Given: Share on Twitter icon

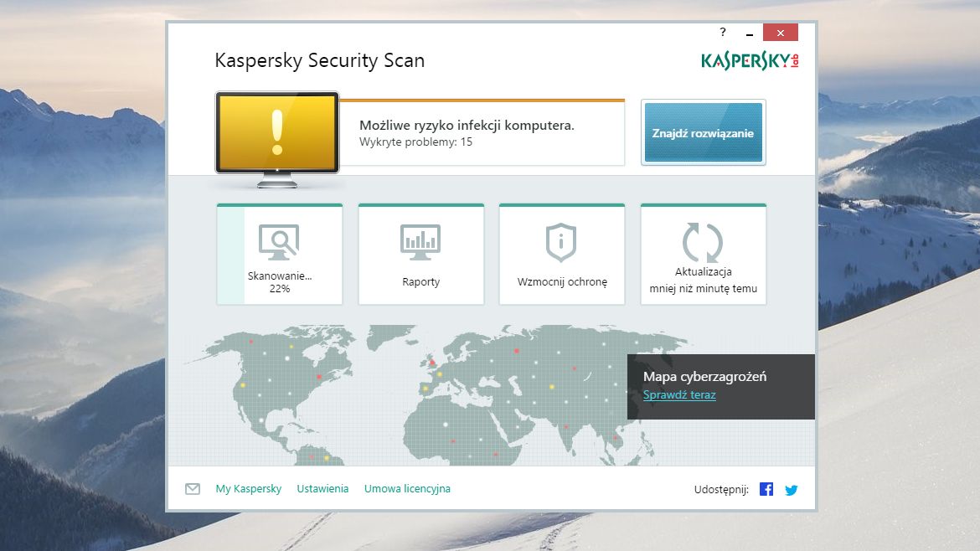Looking at the screenshot, I should pos(792,490).
